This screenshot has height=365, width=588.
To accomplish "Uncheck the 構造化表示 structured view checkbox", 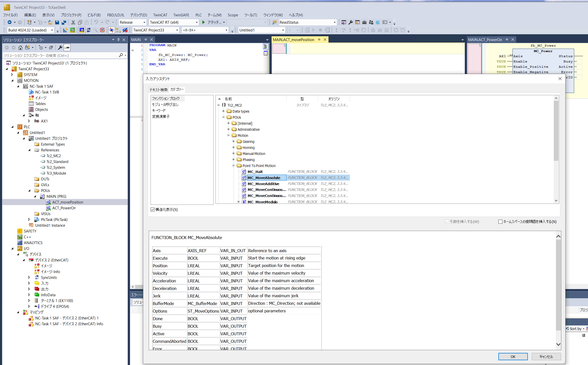I will pos(153,210).
